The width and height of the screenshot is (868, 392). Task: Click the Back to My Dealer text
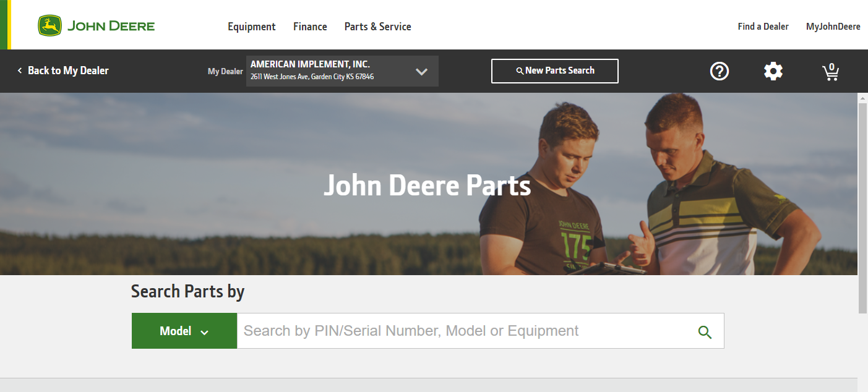click(68, 71)
